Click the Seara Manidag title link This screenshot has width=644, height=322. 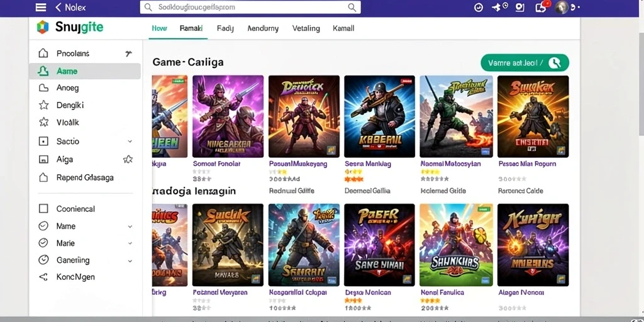pos(368,164)
